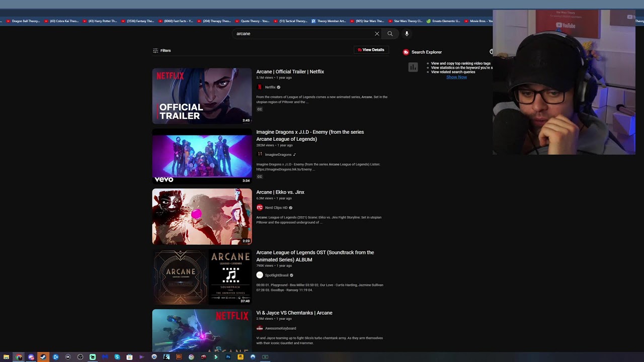The image size is (644, 362).
Task: Open the Tactical Theory bookmark
Action: 291,21
